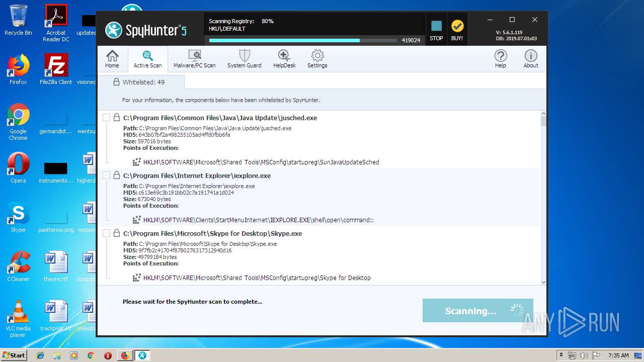644x362 pixels.
Task: Open the SpyHunter Home tab
Action: coord(112,59)
